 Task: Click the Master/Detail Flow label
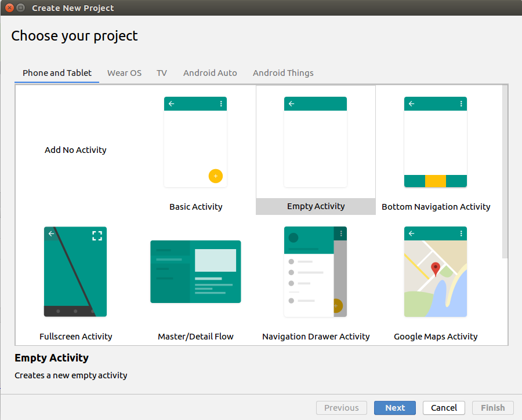[x=195, y=337]
